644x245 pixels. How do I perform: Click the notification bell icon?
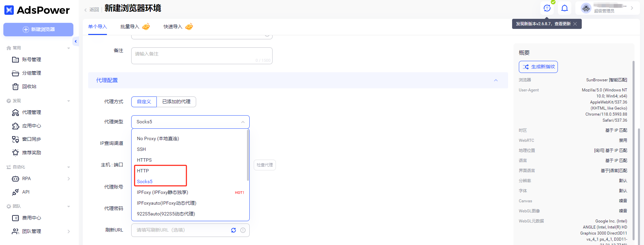tap(565, 8)
